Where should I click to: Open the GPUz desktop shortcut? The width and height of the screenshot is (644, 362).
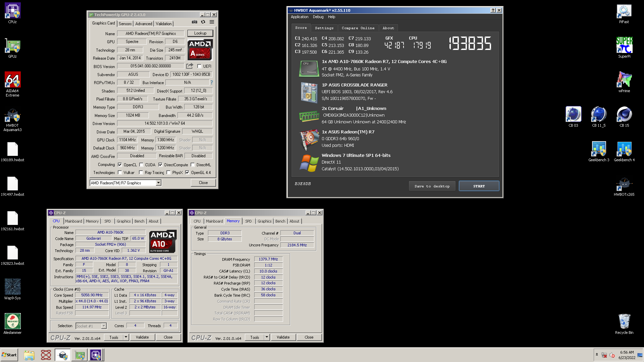pos(12,48)
